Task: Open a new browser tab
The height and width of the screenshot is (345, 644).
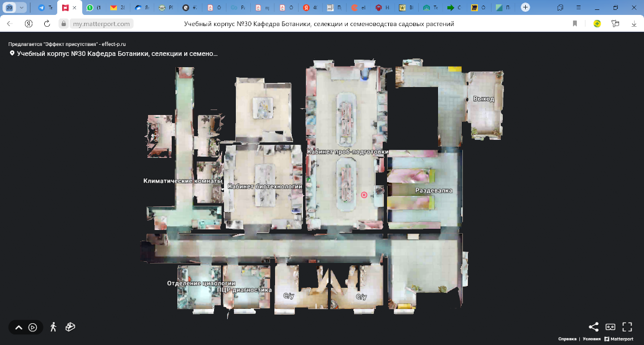Action: point(525,7)
